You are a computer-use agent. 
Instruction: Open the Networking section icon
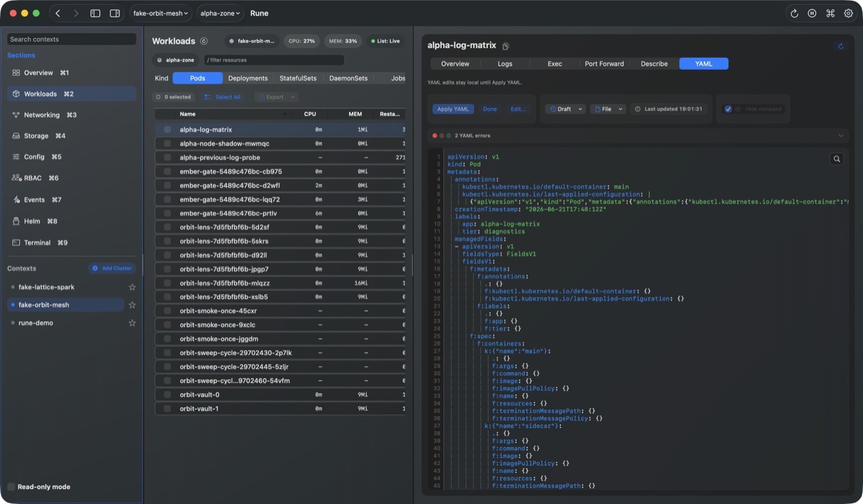point(16,115)
